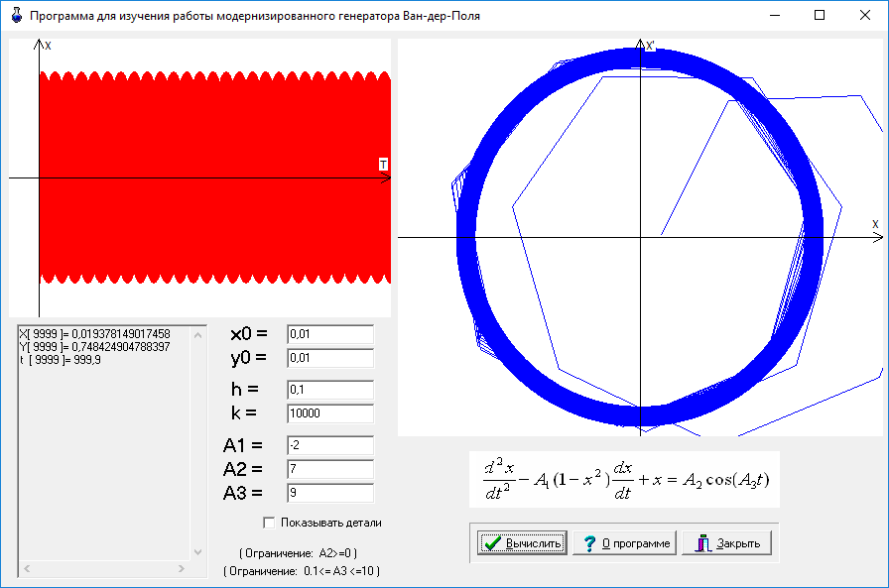This screenshot has width=889, height=588.
Task: Select the Y[ 9999 ] result line
Action: 94,347
